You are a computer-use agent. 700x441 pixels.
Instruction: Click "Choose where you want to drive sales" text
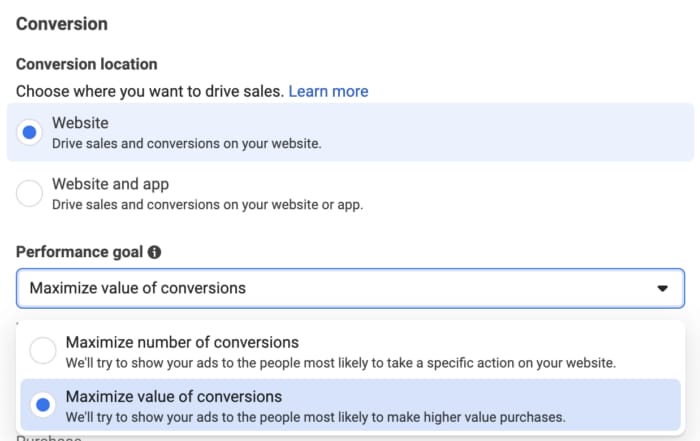point(148,91)
